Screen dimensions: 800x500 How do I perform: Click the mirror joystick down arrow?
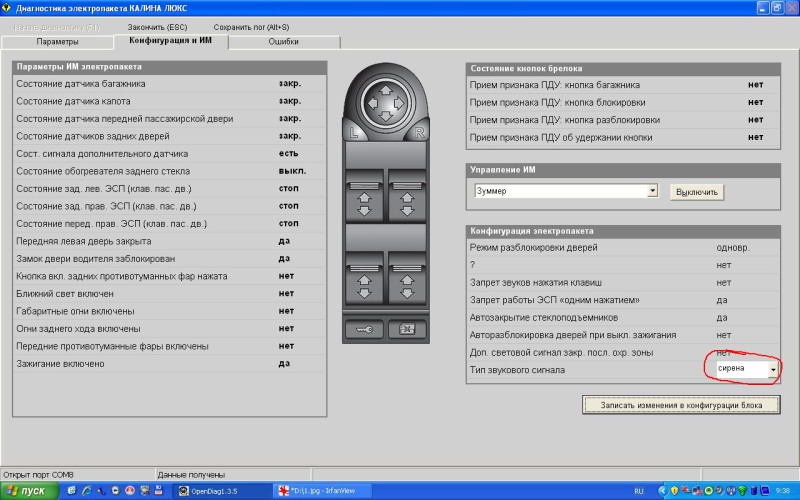point(386,116)
